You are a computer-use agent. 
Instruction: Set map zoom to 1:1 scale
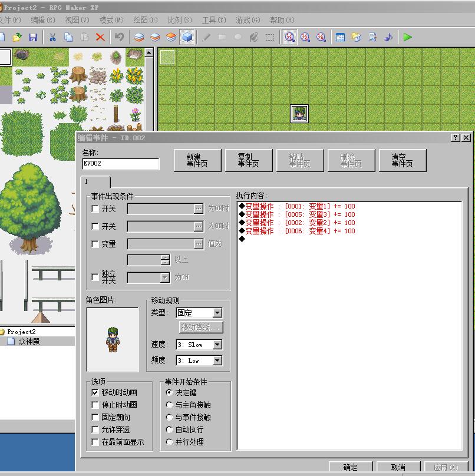(289, 37)
